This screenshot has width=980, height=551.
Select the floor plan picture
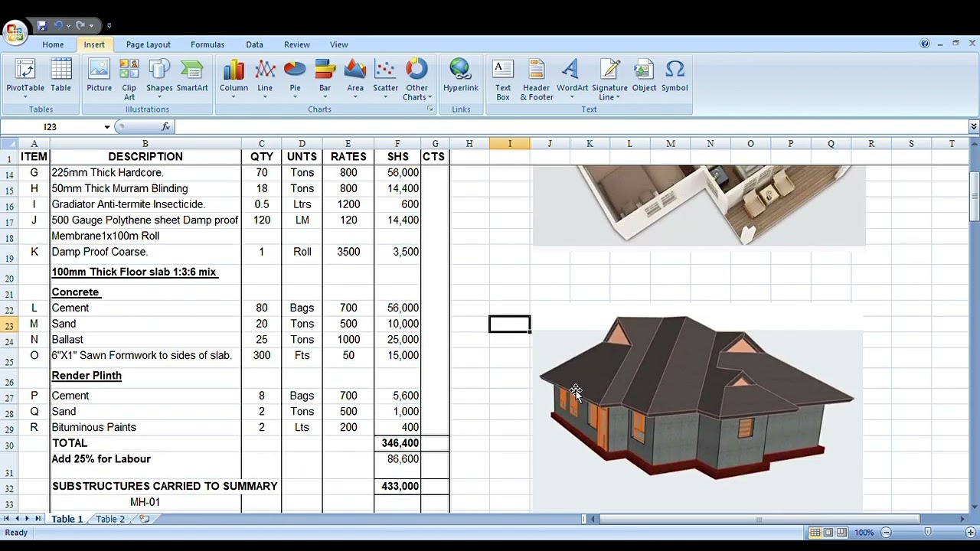(x=698, y=205)
